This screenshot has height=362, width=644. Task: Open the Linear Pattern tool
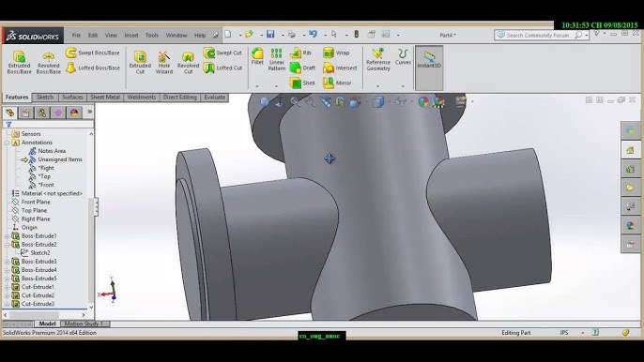(276, 59)
